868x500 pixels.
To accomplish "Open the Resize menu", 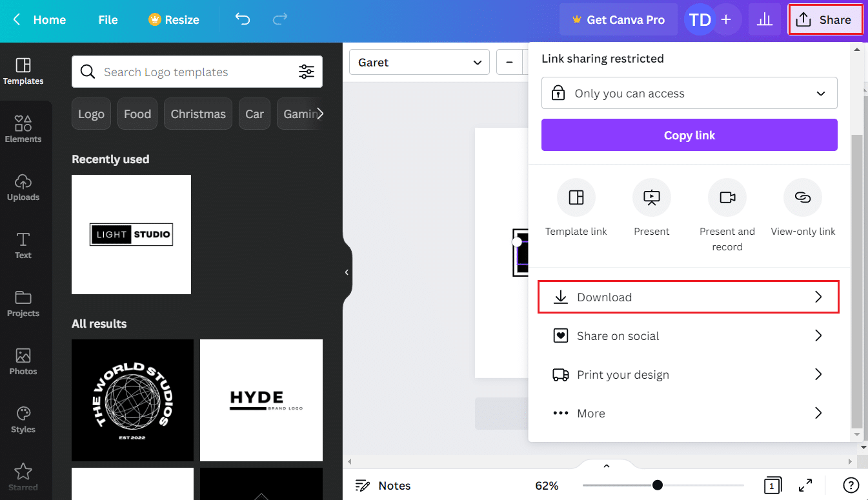I will (x=174, y=19).
